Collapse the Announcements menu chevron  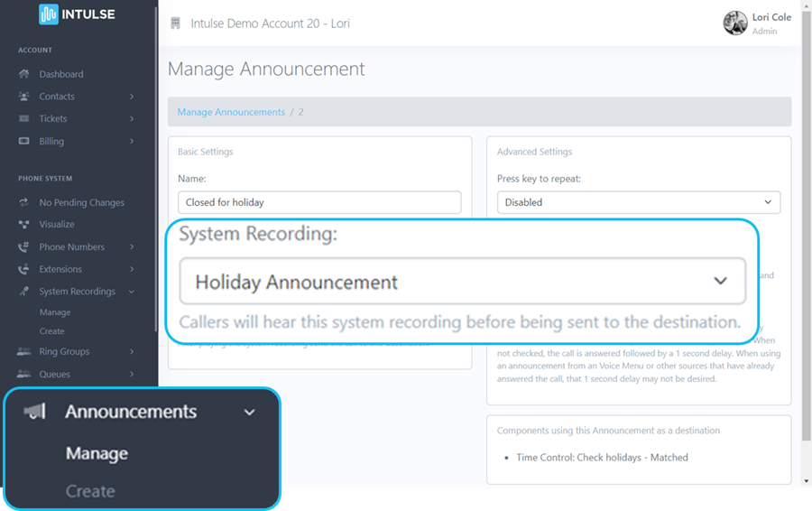(250, 413)
